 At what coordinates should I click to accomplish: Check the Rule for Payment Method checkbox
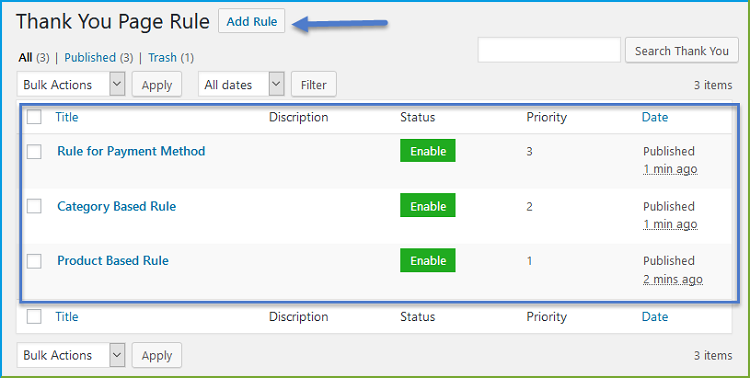(34, 151)
